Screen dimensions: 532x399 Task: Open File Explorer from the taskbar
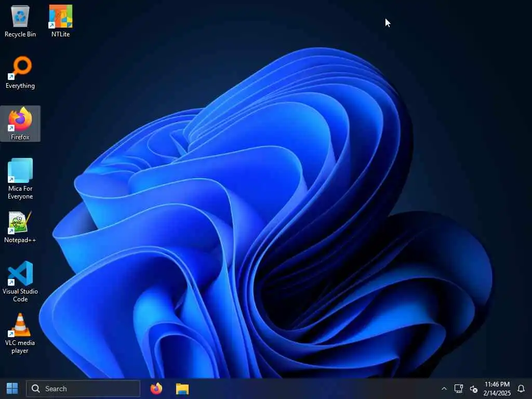(182, 389)
